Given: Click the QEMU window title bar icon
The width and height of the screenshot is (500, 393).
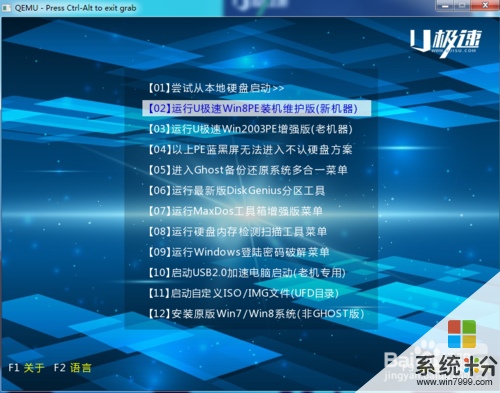Looking at the screenshot, I should tap(6, 8).
